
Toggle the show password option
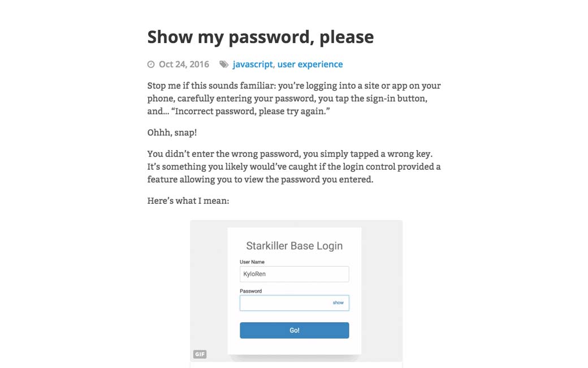click(338, 303)
